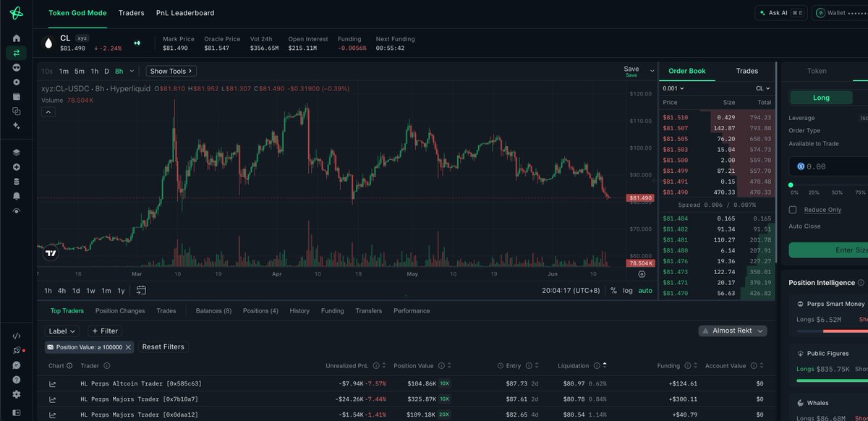Click the order size input field
This screenshot has width=868, height=421.
point(829,166)
